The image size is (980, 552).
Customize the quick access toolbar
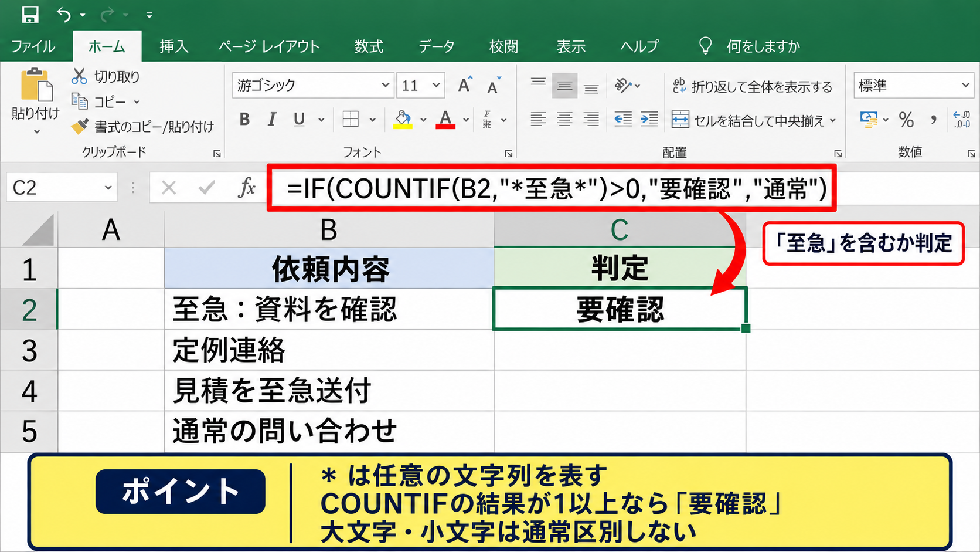tap(149, 15)
